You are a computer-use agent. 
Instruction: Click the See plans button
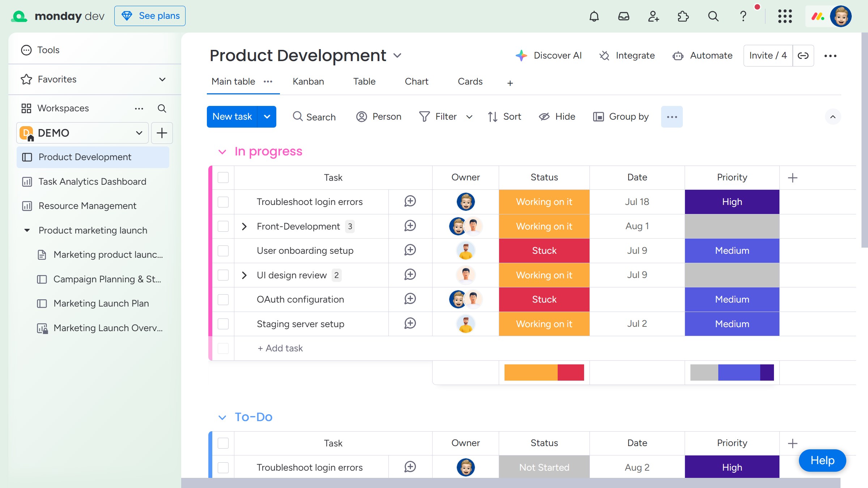150,16
